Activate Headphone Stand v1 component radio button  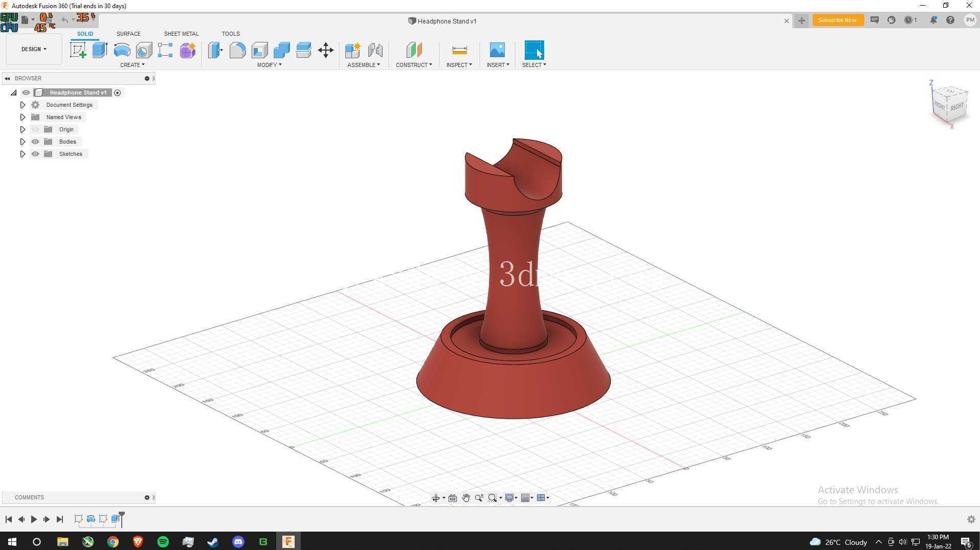(x=117, y=93)
